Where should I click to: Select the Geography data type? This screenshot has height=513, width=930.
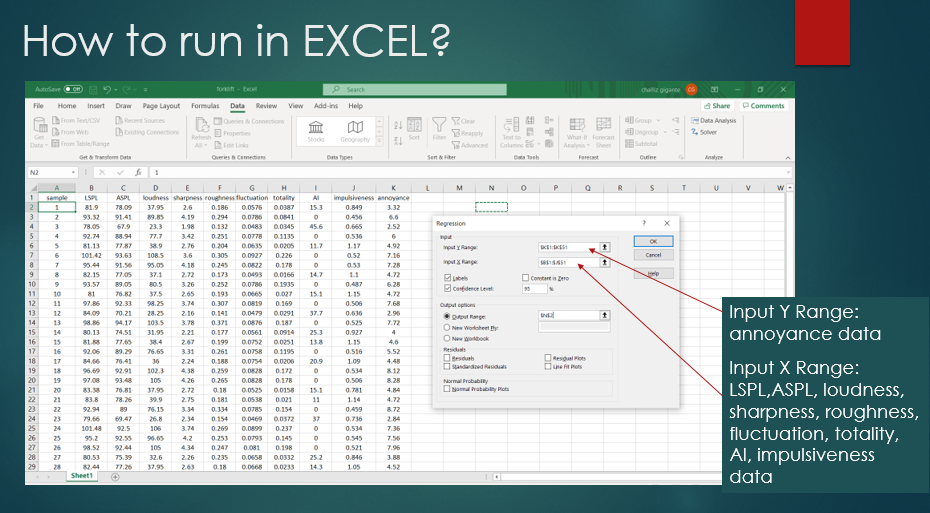355,131
